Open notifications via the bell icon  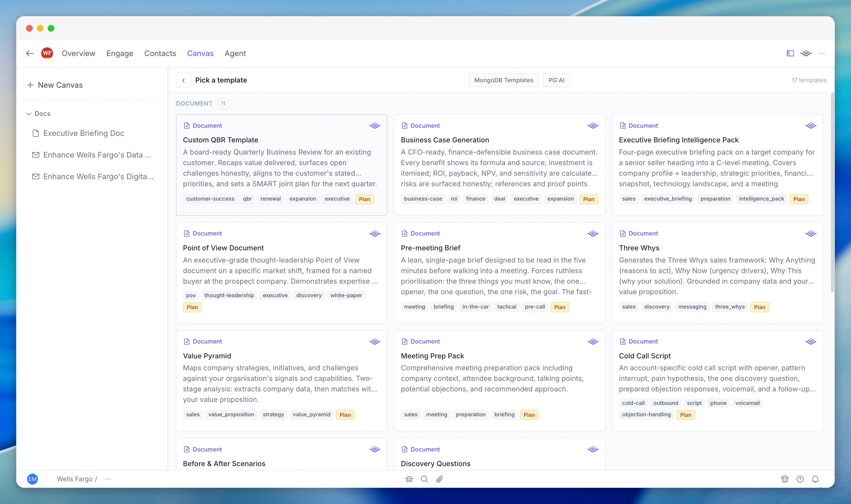tap(816, 479)
